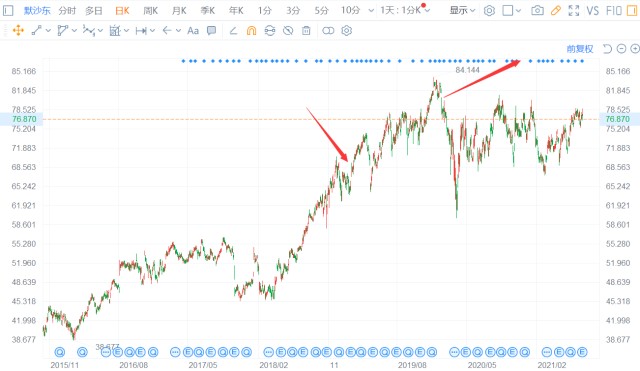This screenshot has height=371, width=640.
Task: Select the price range ruler tool
Action: [141, 31]
